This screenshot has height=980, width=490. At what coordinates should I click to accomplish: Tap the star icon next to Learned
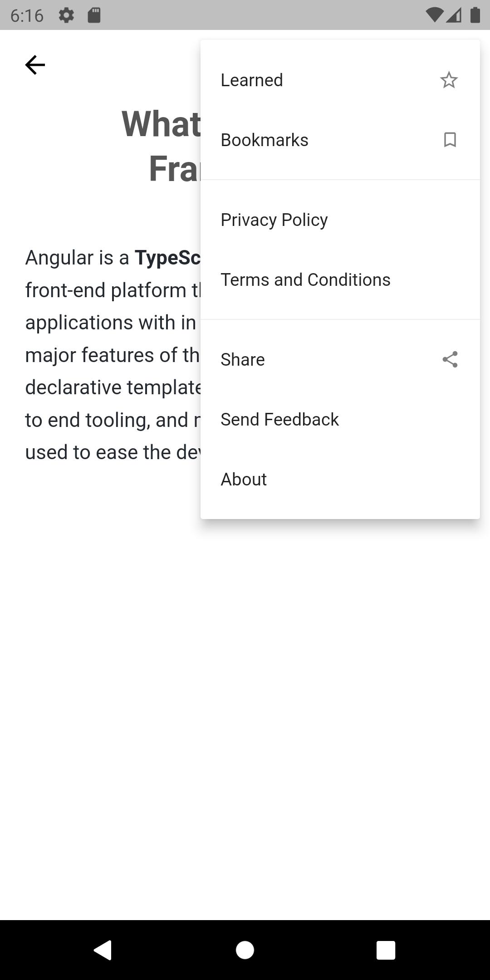[x=449, y=80]
